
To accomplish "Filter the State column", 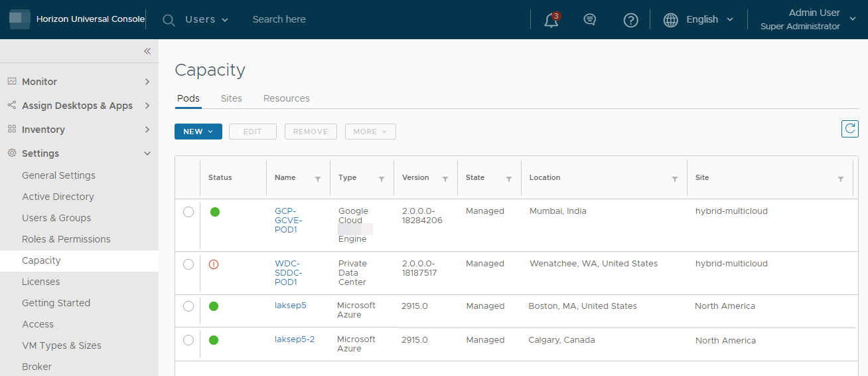I will 509,179.
